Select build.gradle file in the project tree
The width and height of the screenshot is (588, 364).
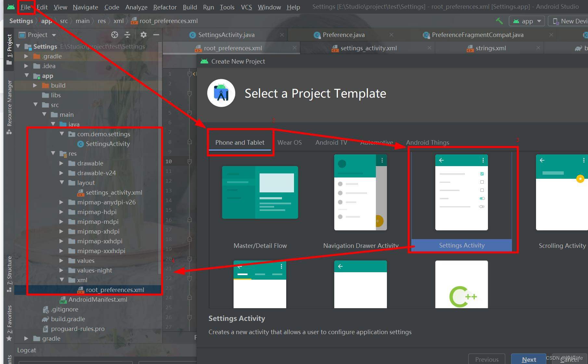click(x=64, y=319)
